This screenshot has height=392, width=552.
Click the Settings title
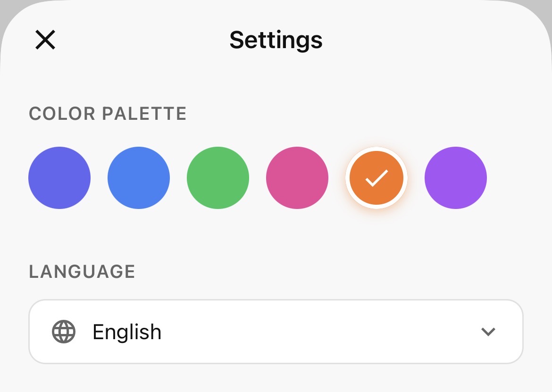(276, 40)
